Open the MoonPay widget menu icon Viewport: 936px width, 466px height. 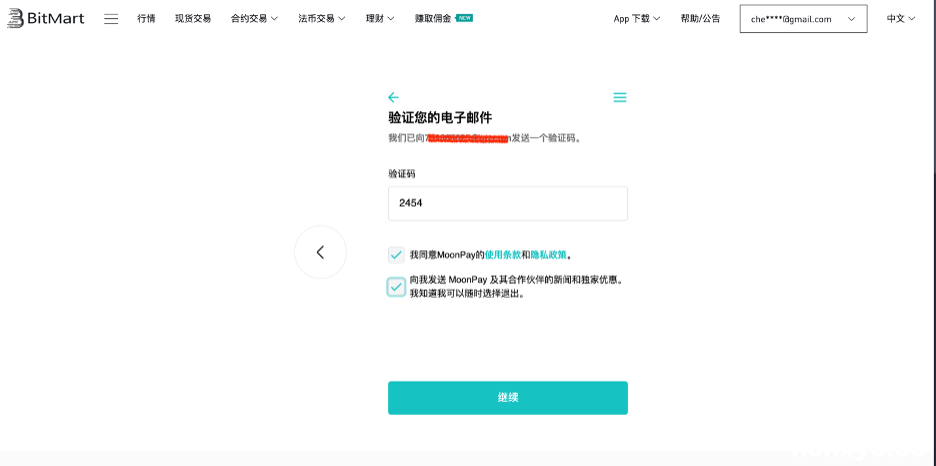[620, 97]
